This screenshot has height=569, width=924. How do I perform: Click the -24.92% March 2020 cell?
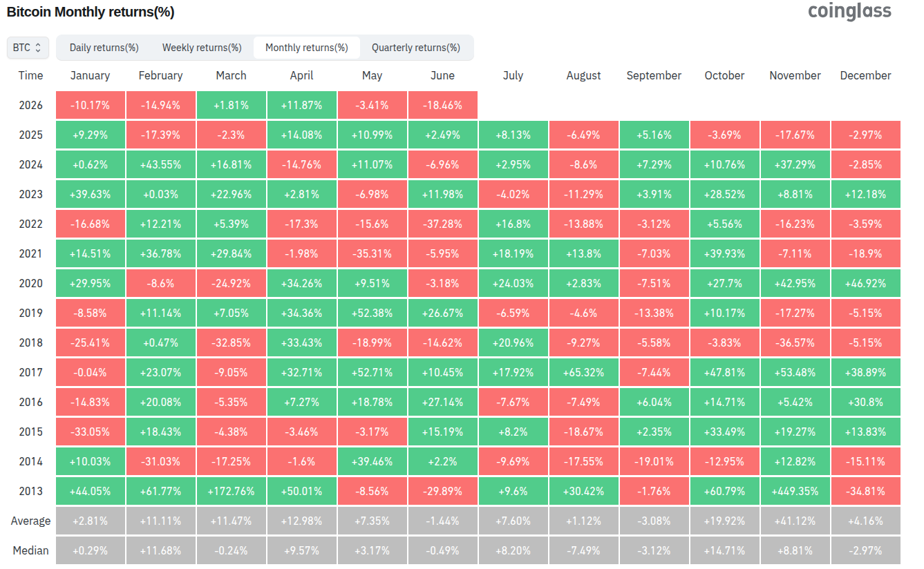pos(232,283)
